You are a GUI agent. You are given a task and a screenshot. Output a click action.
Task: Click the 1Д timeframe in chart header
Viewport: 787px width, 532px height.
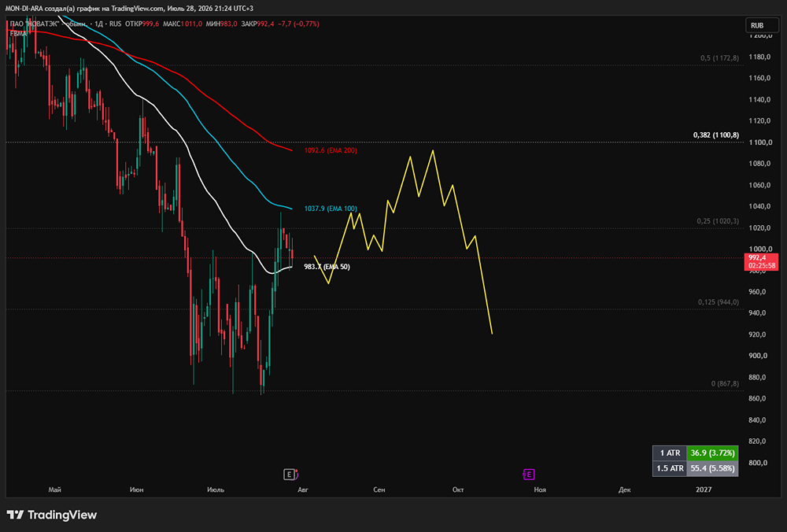[x=98, y=24]
